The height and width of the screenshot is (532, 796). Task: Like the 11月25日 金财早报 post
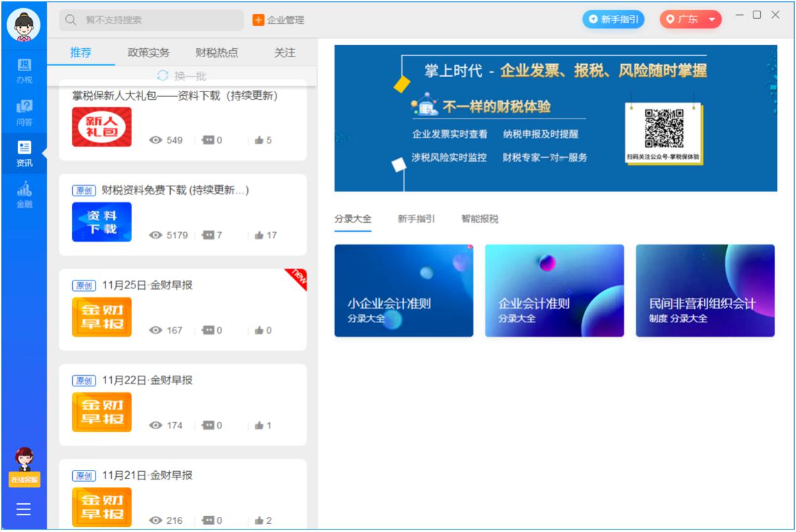coord(259,331)
